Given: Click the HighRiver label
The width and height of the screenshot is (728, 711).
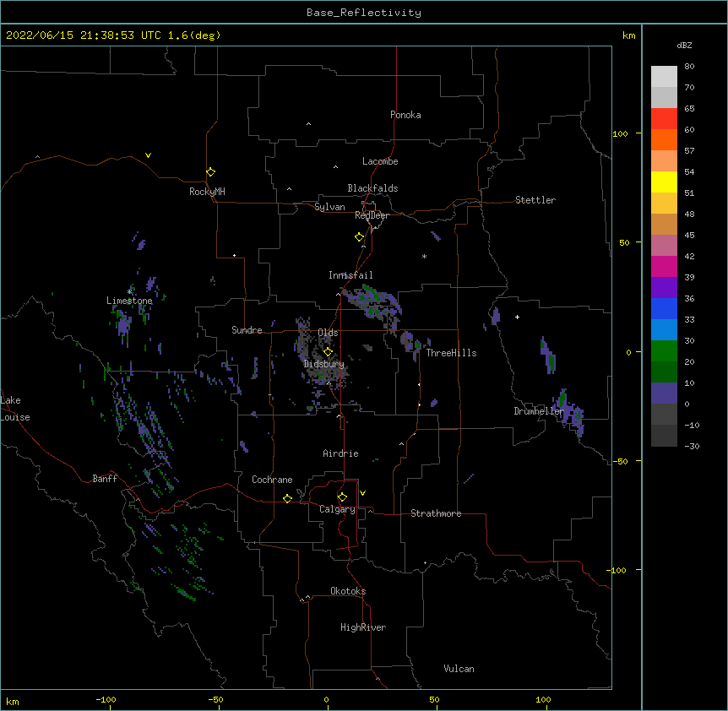Looking at the screenshot, I should [x=363, y=627].
